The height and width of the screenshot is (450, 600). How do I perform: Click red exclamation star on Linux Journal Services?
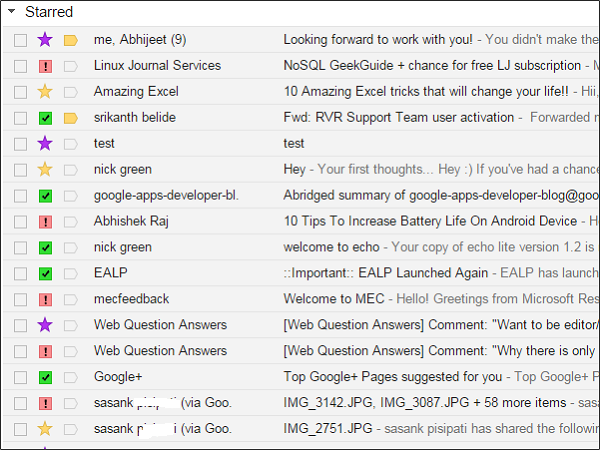[46, 66]
